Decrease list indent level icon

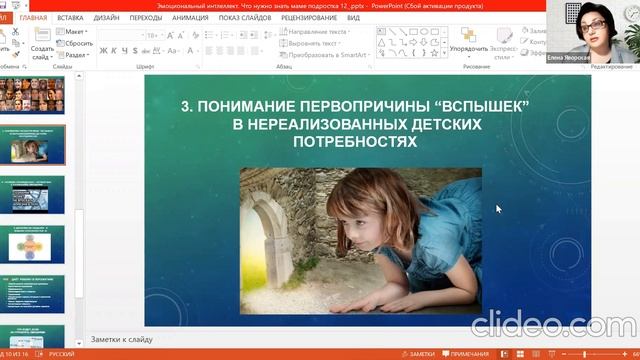243,36
